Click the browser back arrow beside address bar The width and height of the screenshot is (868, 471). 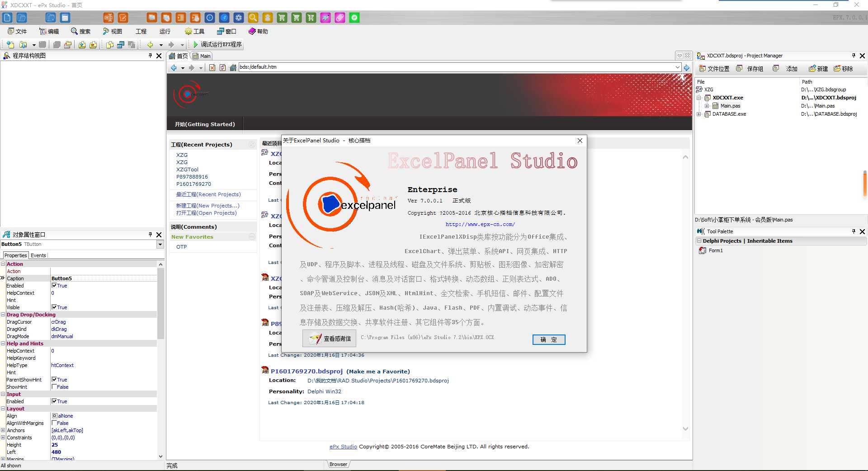pos(174,68)
